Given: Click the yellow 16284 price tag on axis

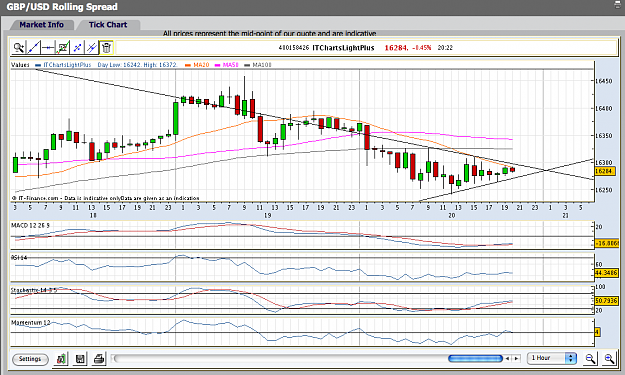Looking at the screenshot, I should click(x=605, y=171).
